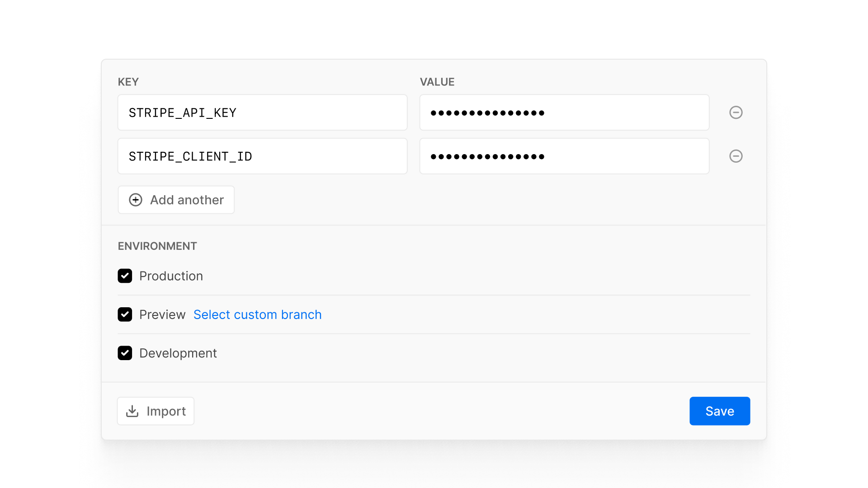
Task: Click the Preview label text
Action: pos(162,314)
